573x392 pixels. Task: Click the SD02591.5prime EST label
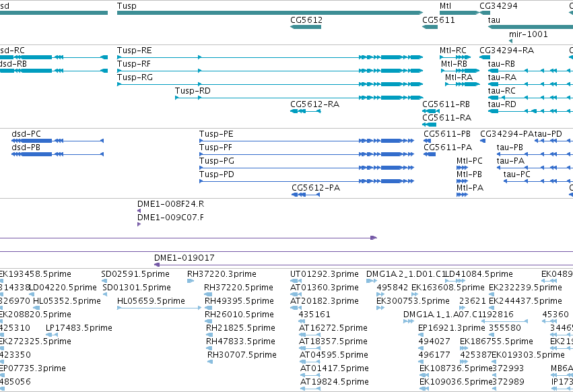point(135,274)
